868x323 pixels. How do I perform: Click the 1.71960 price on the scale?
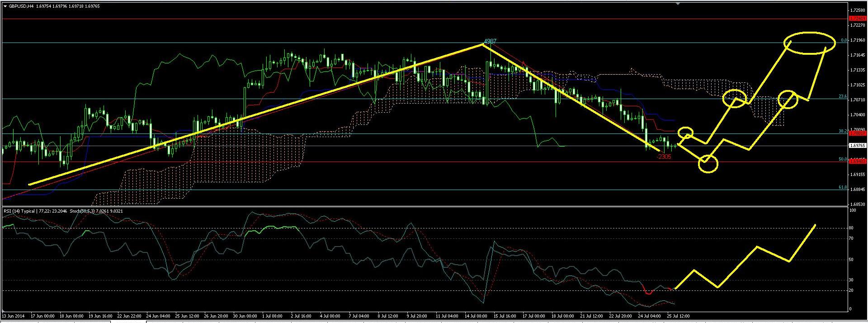(x=857, y=40)
